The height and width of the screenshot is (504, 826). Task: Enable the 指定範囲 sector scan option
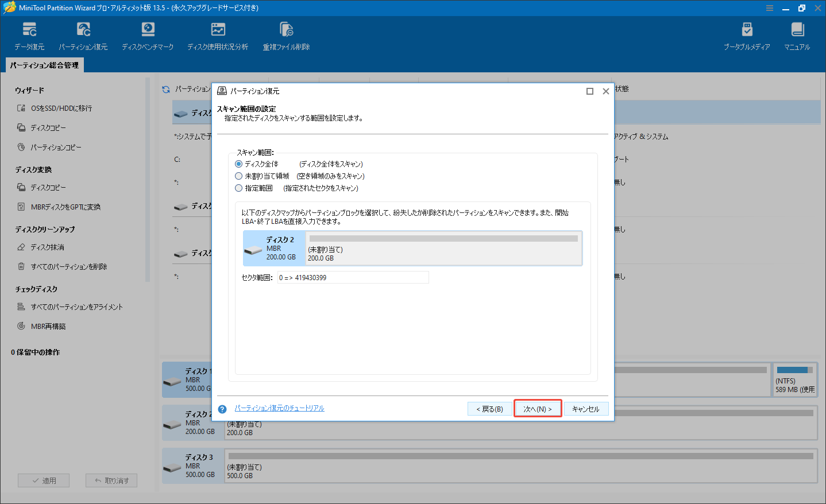click(239, 188)
